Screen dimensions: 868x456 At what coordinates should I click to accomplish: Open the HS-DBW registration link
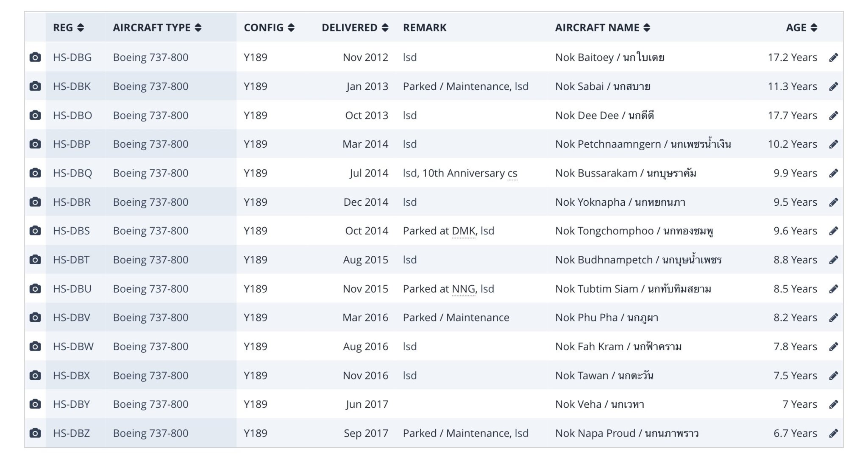[x=73, y=346]
